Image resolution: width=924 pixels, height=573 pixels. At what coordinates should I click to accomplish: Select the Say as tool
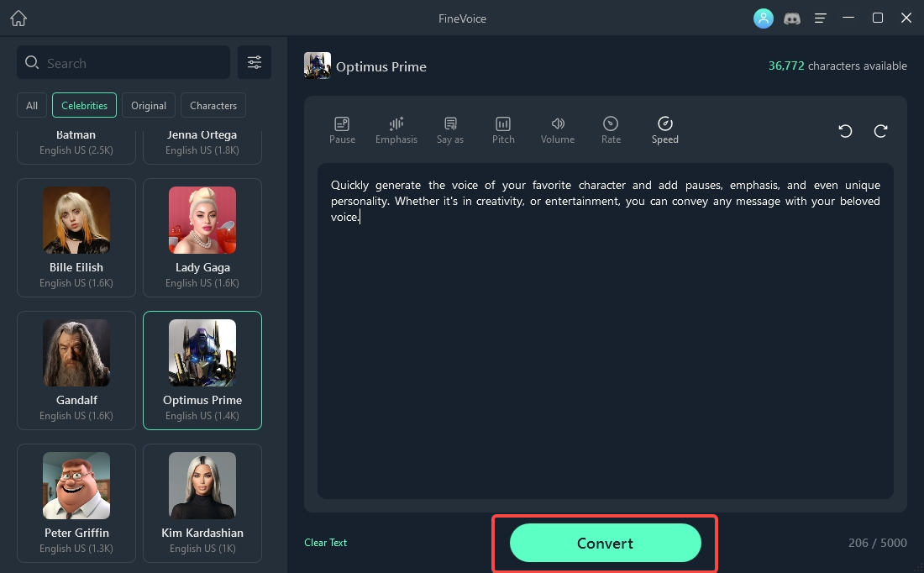(x=450, y=130)
